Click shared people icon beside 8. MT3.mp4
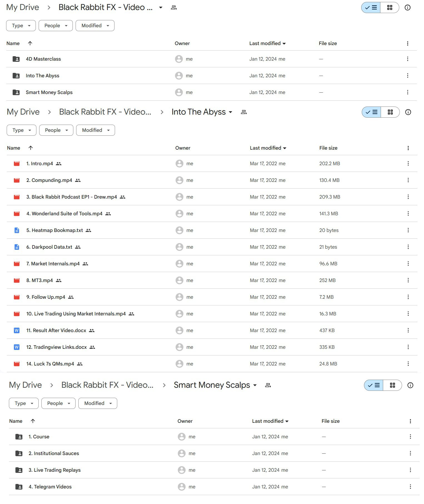Viewport: 424px width, 504px height. [x=59, y=280]
